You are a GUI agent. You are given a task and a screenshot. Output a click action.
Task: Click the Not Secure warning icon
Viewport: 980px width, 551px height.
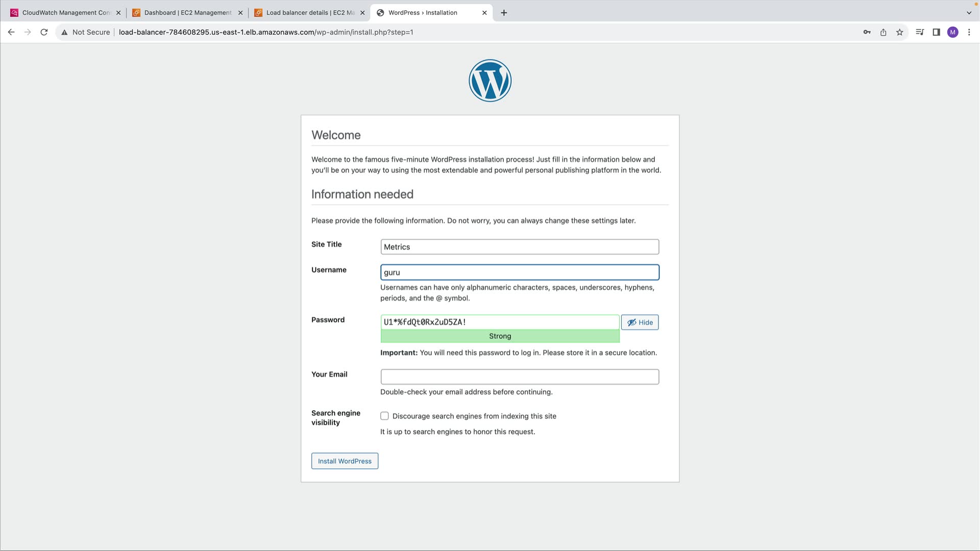pyautogui.click(x=65, y=32)
